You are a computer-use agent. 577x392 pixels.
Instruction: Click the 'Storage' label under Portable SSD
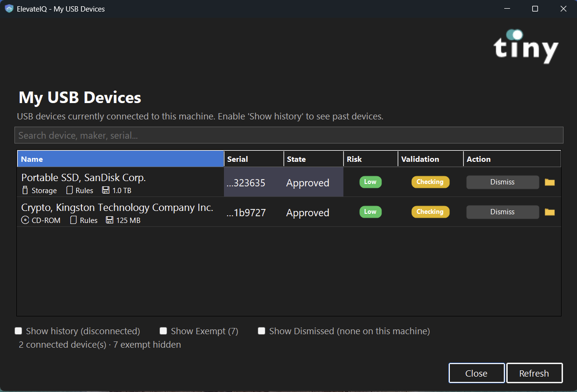click(44, 191)
